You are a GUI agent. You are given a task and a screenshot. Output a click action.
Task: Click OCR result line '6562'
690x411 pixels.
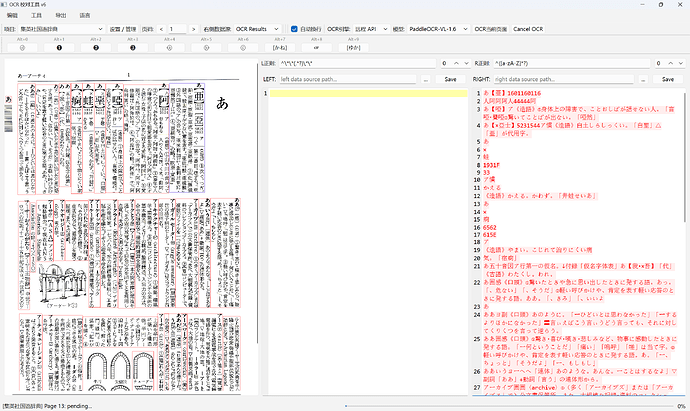490,228
